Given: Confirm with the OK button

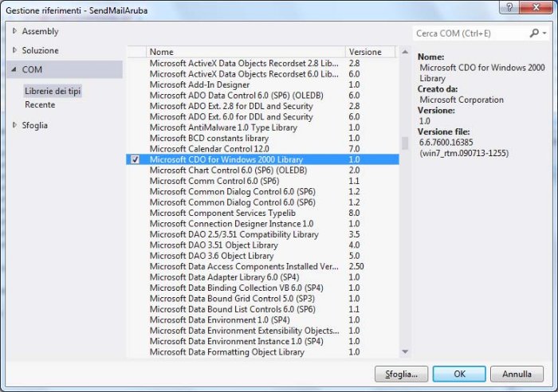Looking at the screenshot, I should click(x=459, y=374).
